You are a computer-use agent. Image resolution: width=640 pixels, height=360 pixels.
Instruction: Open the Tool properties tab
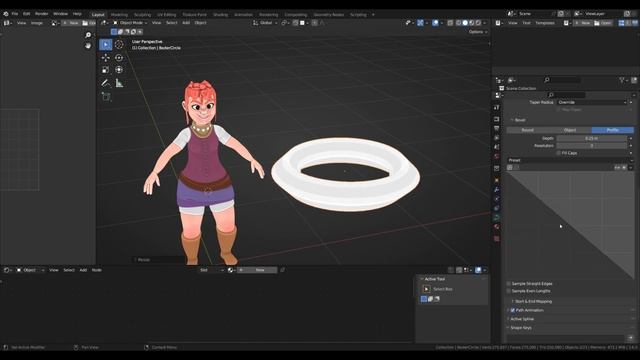click(x=497, y=108)
